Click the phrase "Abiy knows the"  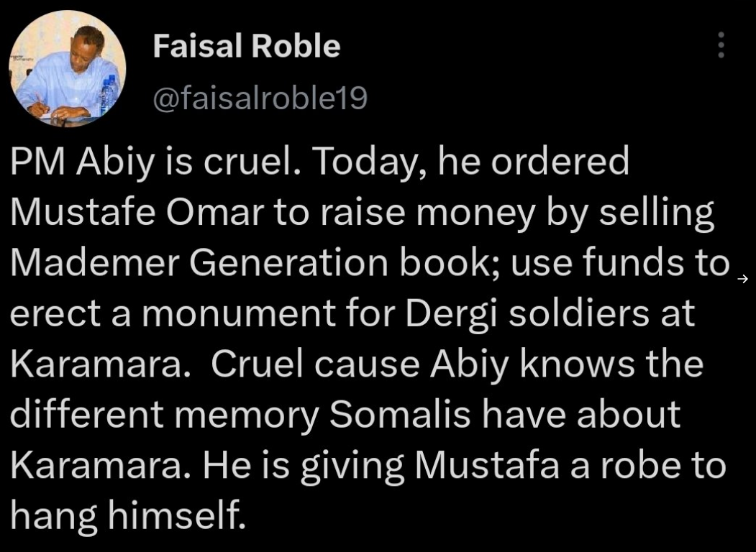567,364
